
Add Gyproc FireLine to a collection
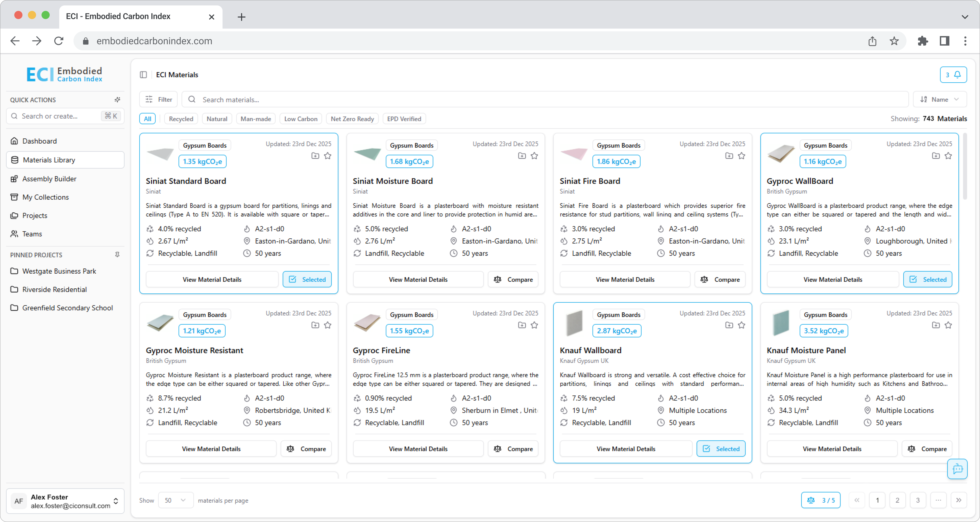[x=522, y=325]
